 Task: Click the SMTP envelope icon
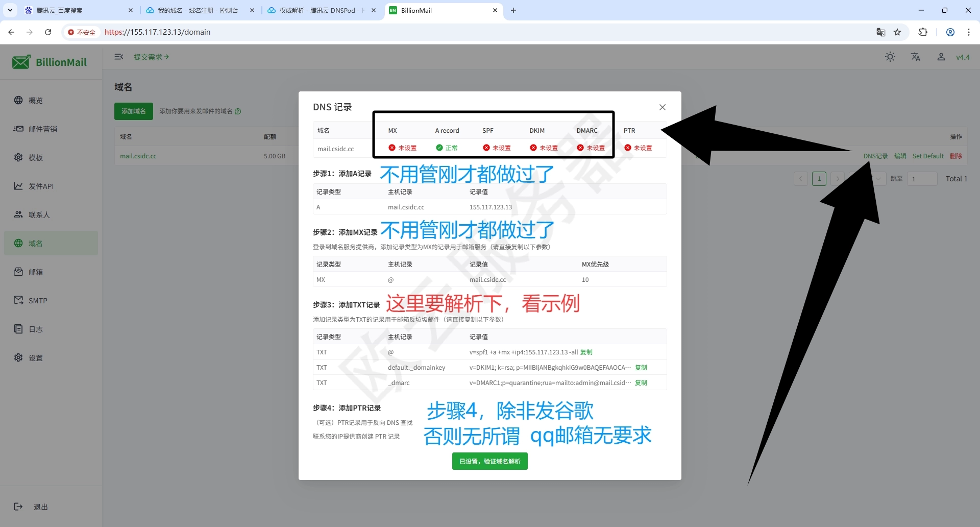(18, 300)
